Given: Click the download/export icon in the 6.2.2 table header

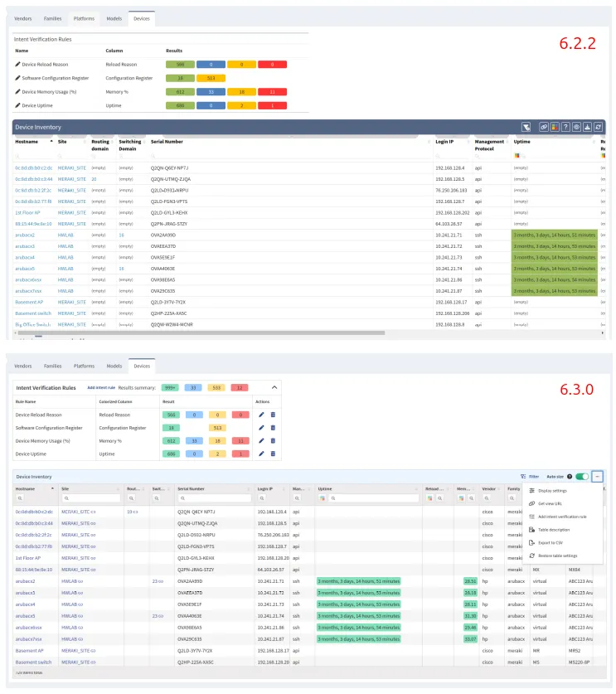Looking at the screenshot, I should (x=587, y=127).
